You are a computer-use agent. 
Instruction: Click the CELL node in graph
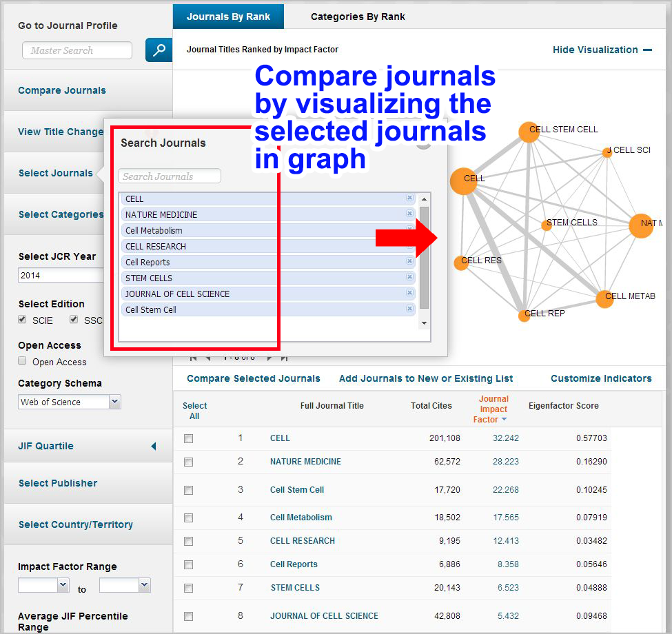click(x=463, y=181)
